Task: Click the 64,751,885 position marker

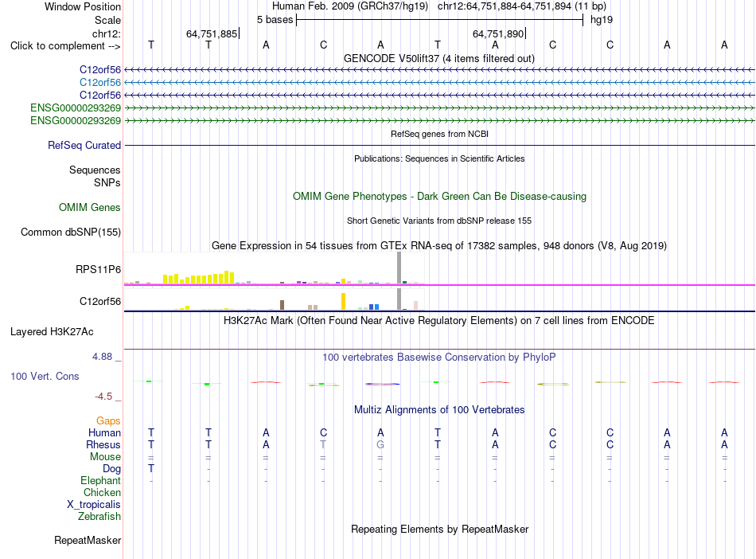Action: [x=212, y=33]
